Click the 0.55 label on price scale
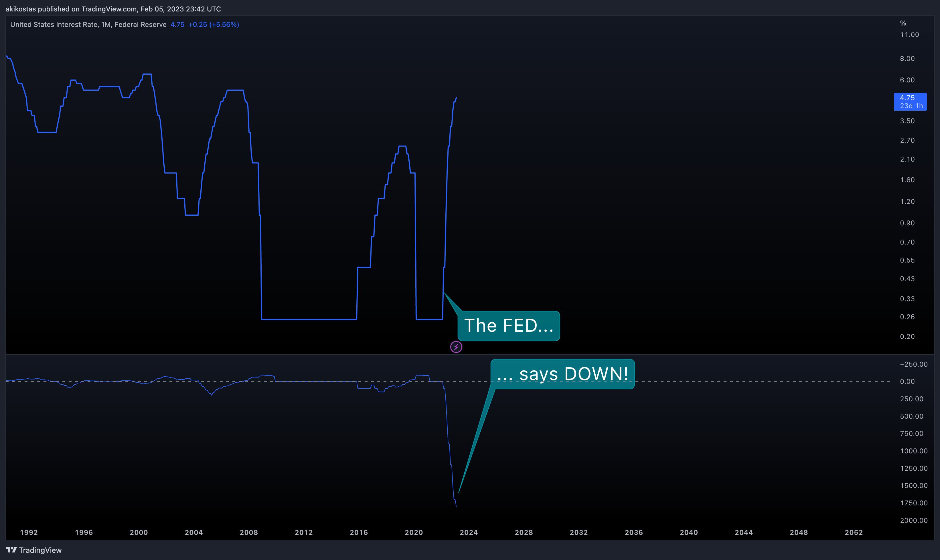The height and width of the screenshot is (560, 940). tap(907, 260)
